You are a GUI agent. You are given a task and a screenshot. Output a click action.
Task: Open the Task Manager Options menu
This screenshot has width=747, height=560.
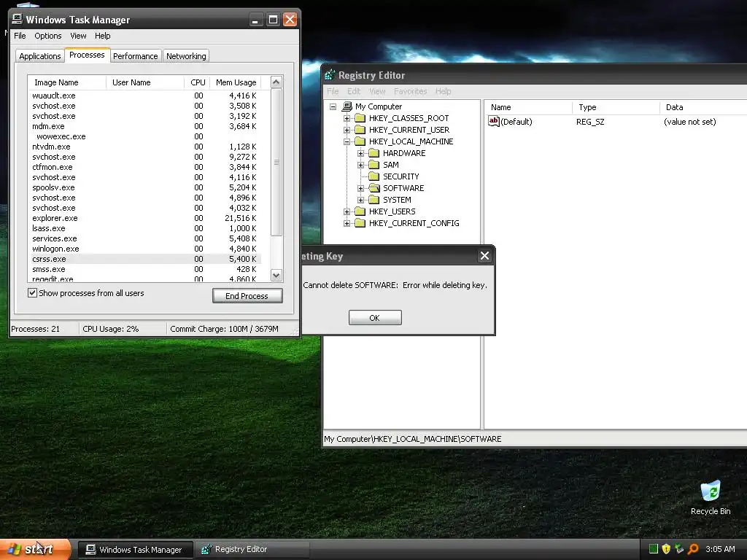[47, 36]
